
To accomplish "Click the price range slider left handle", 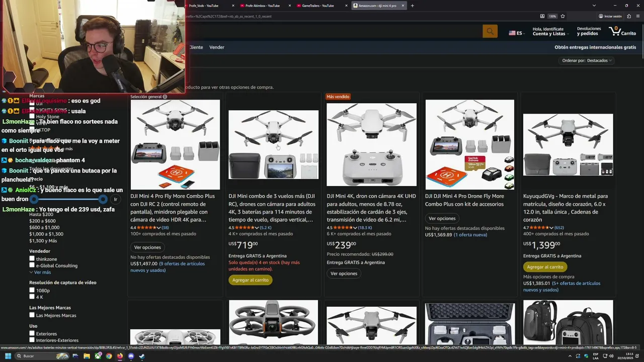I will tap(34, 199).
